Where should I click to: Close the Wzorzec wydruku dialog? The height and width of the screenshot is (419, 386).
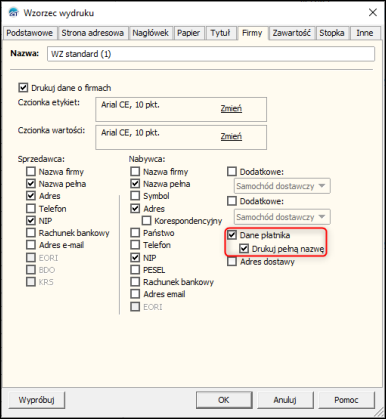coord(373,13)
